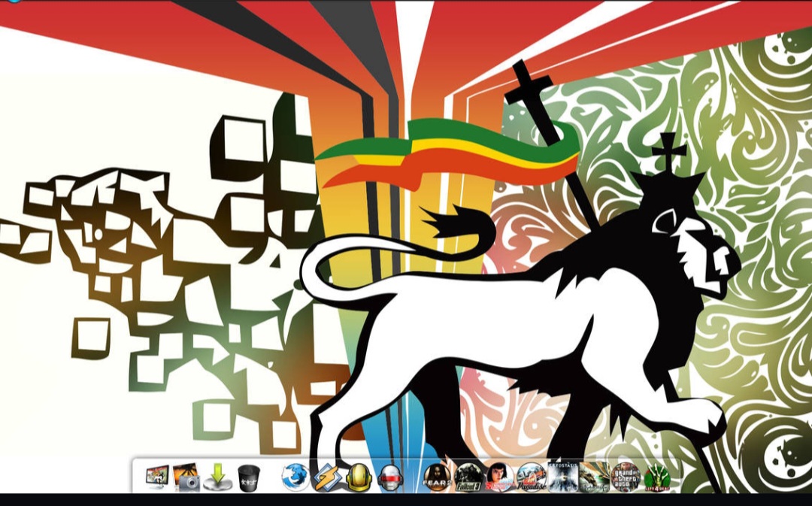Launch the fighter jet game icon
Image resolution: width=812 pixels, height=506 pixels.
[x=594, y=477]
